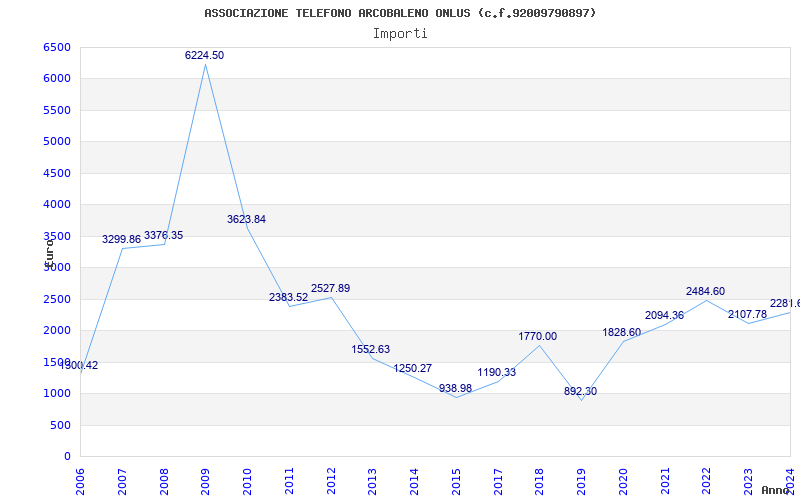The width and height of the screenshot is (800, 500).
Task: Click the 5500 y-axis tick label
Action: [57, 110]
